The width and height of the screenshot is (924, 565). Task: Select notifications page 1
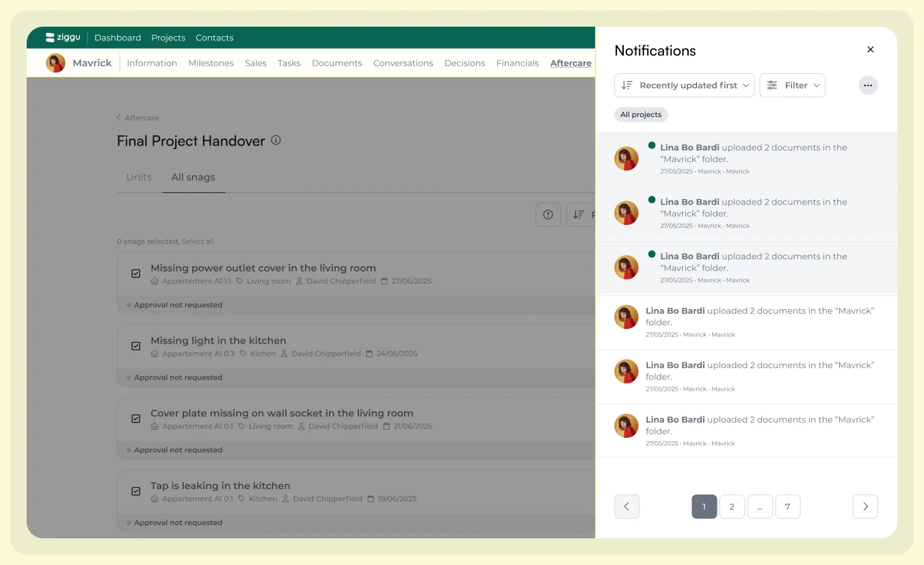pos(704,507)
